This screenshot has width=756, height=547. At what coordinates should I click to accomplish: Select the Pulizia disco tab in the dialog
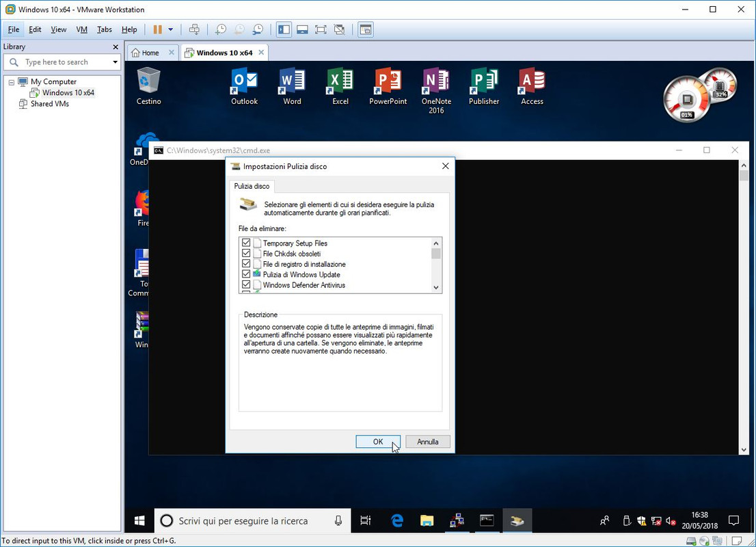(252, 186)
